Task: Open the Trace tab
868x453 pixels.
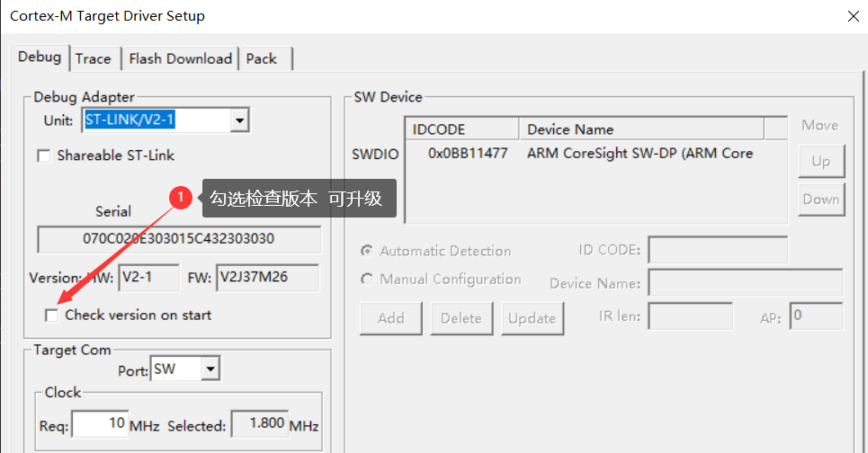Action: coord(94,58)
